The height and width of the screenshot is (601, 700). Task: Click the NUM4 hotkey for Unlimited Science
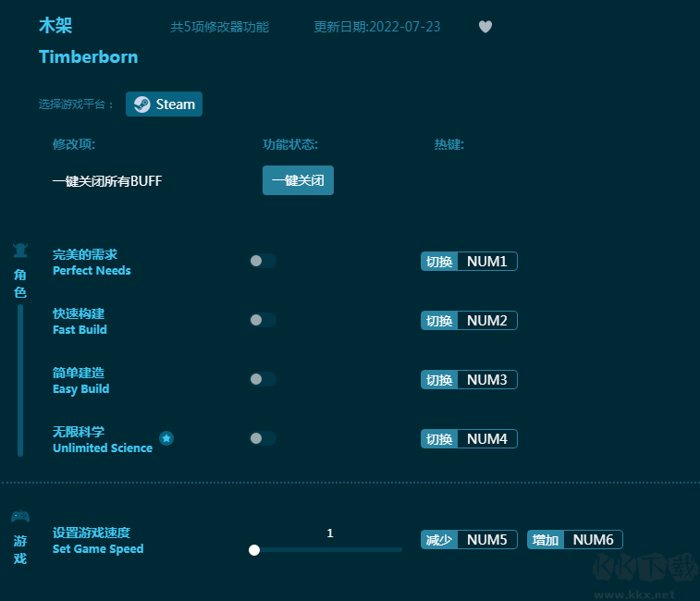[x=469, y=439]
